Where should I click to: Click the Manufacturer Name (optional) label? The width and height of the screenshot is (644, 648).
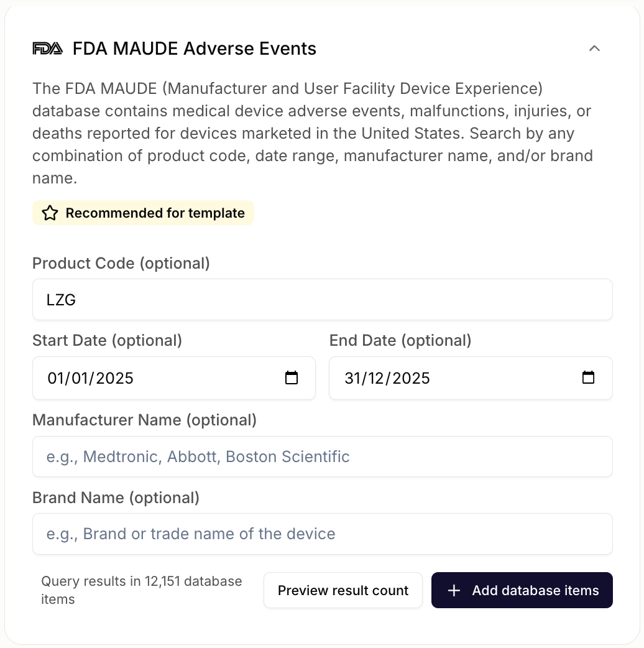coord(144,420)
